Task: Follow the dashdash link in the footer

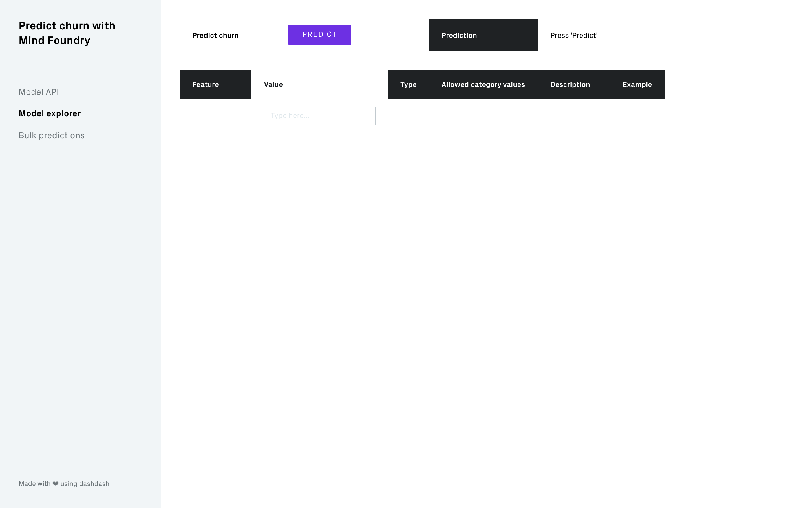Action: click(x=94, y=484)
